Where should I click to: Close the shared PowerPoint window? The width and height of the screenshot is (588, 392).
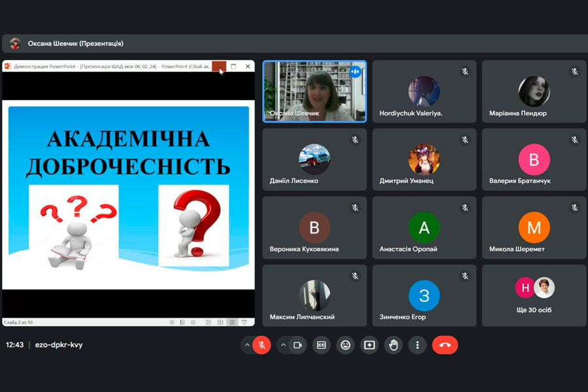tap(248, 67)
